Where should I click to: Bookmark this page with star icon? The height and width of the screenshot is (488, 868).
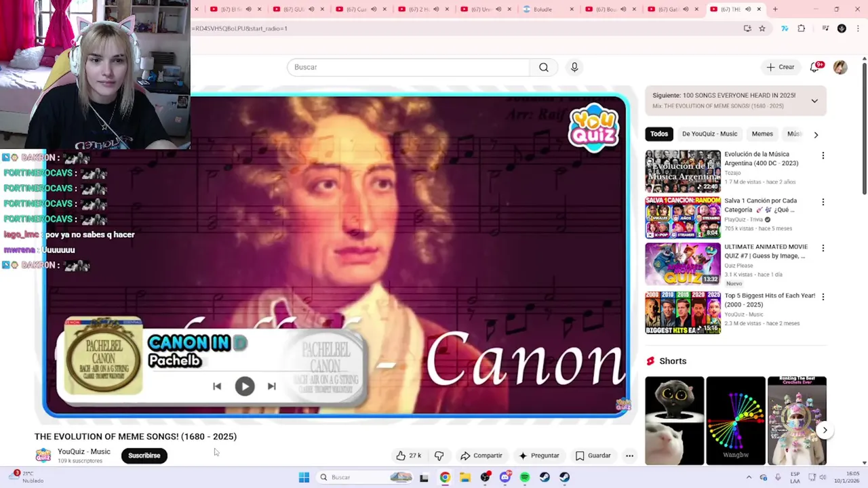pos(762,28)
